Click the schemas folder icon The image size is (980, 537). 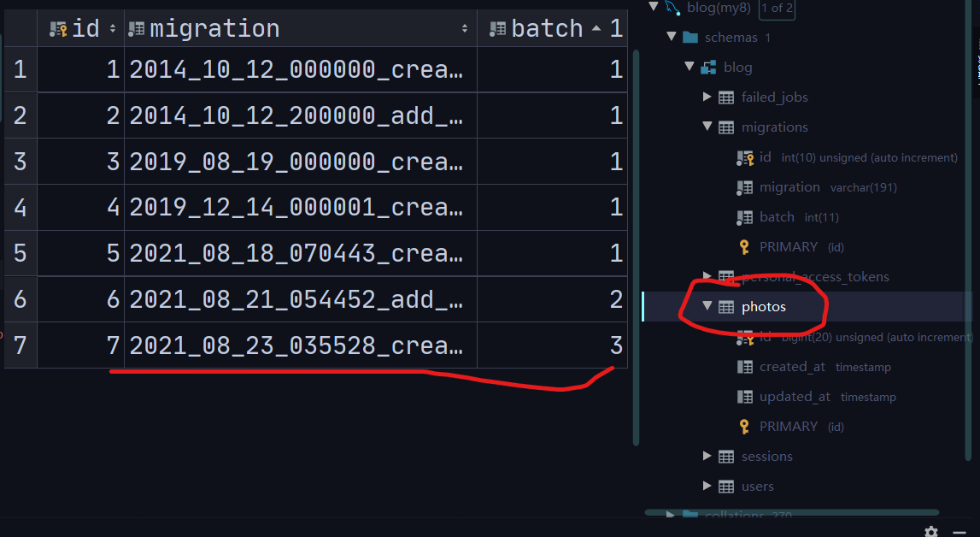(x=690, y=38)
